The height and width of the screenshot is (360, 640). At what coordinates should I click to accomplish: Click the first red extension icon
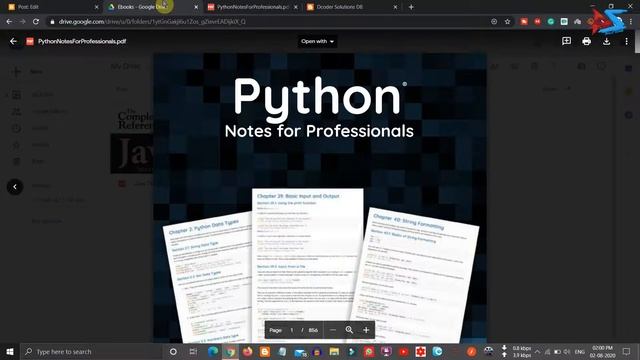(524, 21)
